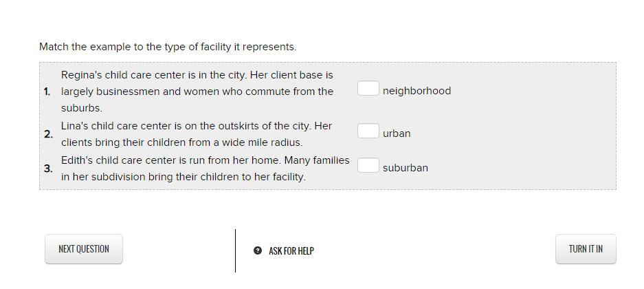Select the answer box next to urban
Image resolution: width=644 pixels, height=289 pixels.
368,131
